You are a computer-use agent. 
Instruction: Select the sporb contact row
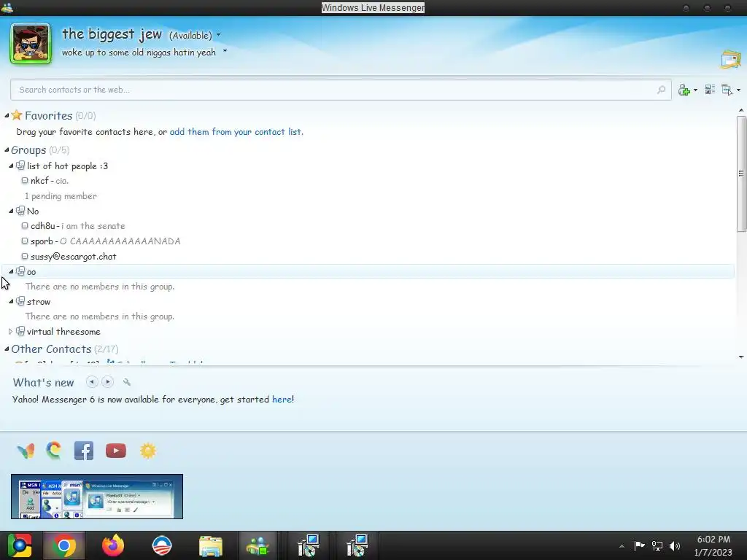pyautogui.click(x=105, y=241)
